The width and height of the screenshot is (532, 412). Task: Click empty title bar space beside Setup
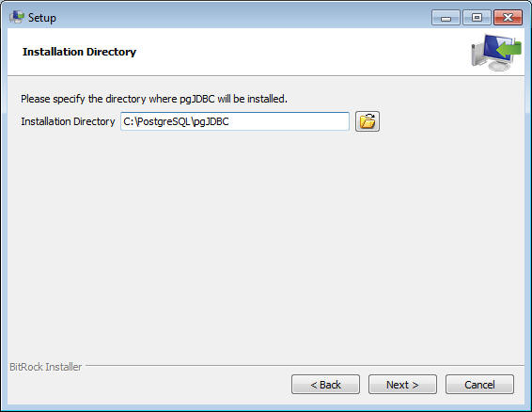(243, 17)
